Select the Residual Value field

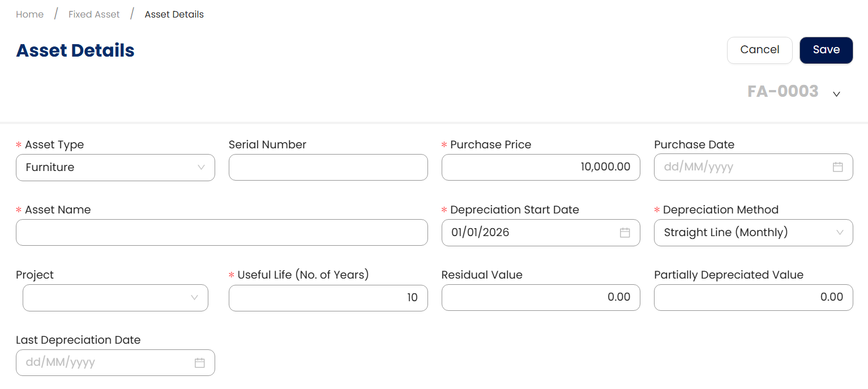click(x=540, y=298)
